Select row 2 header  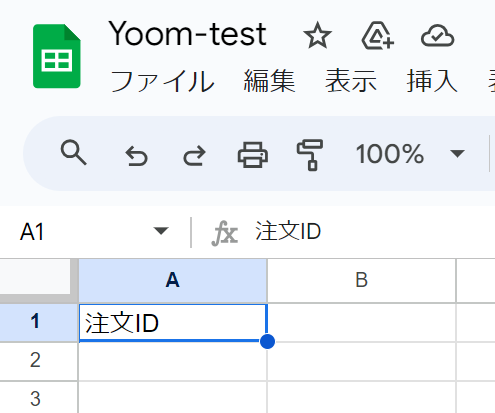(35, 361)
